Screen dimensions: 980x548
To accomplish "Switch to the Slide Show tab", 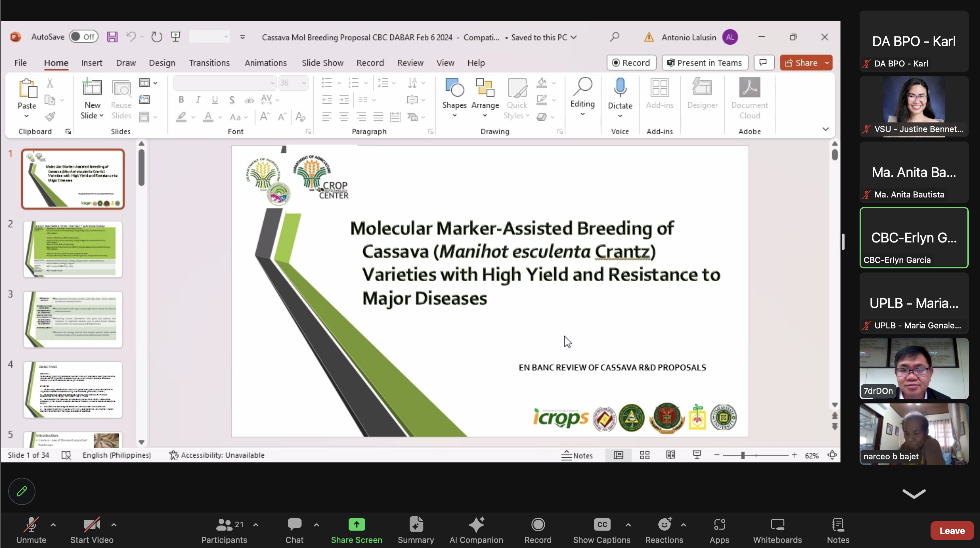I will pos(322,63).
